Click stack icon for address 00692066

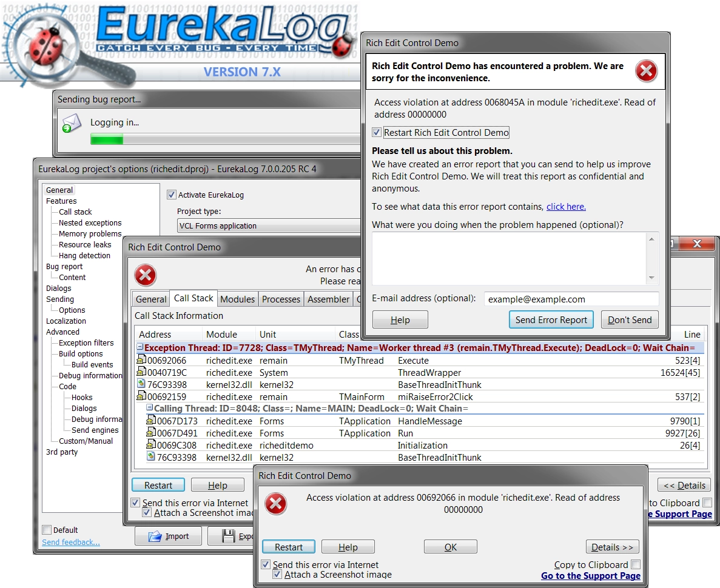(141, 360)
